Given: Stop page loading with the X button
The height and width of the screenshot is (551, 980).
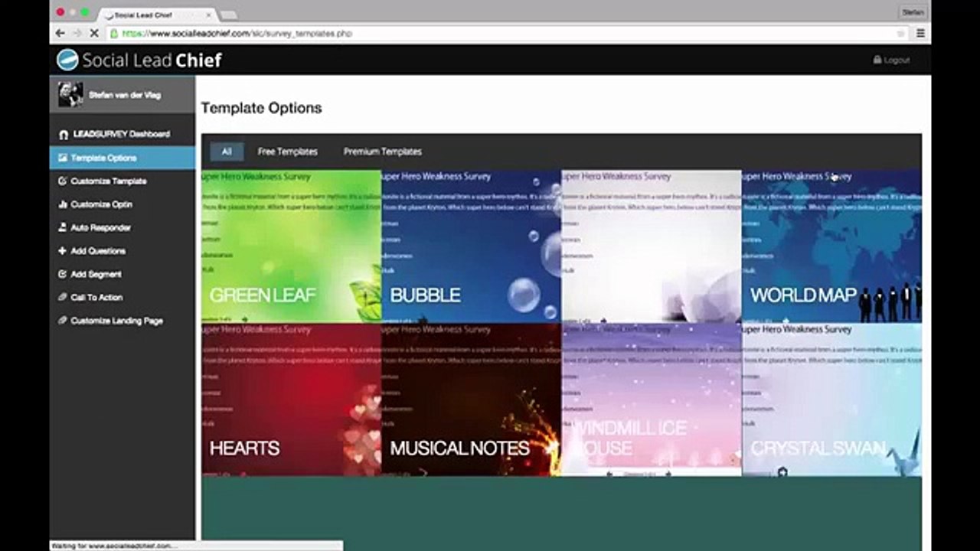Looking at the screenshot, I should [94, 34].
